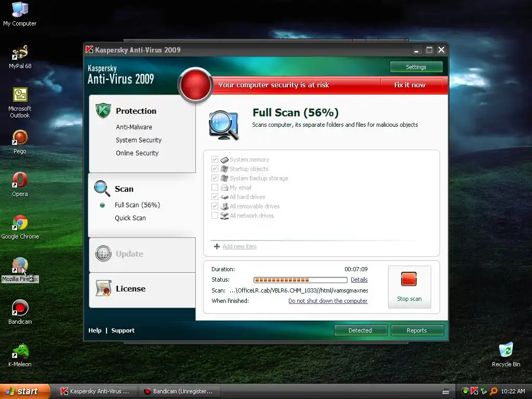
Task: Select Quick Scan in sidebar
Action: [130, 218]
